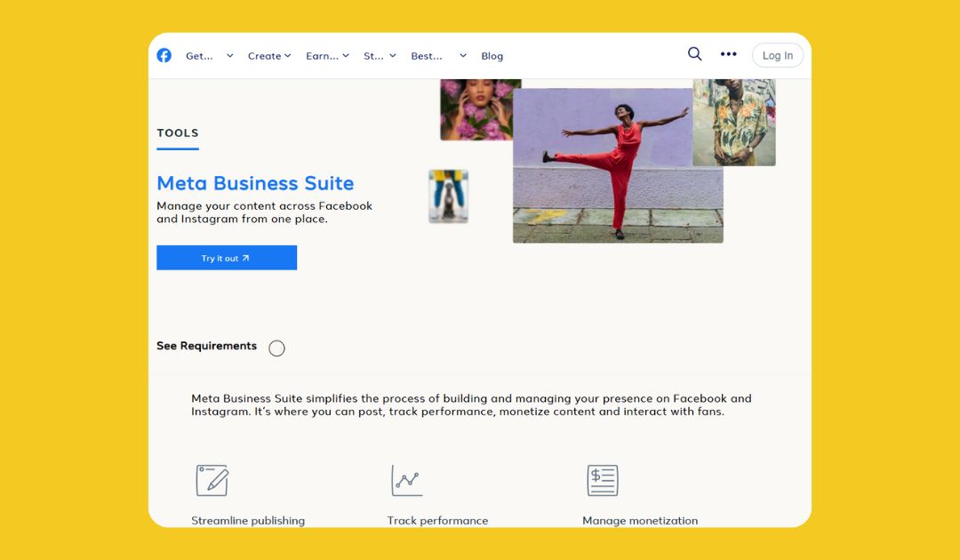Open the floral shirt man image
The image size is (960, 560).
[734, 123]
